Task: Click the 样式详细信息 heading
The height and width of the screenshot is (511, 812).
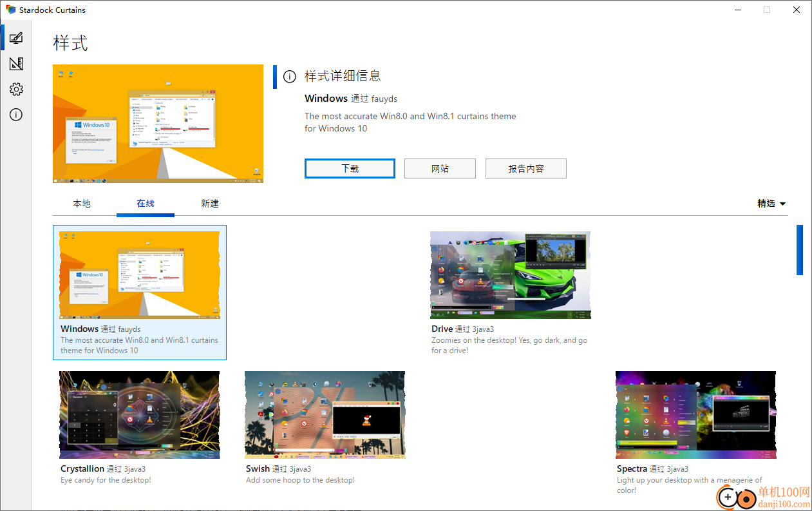Action: (343, 76)
